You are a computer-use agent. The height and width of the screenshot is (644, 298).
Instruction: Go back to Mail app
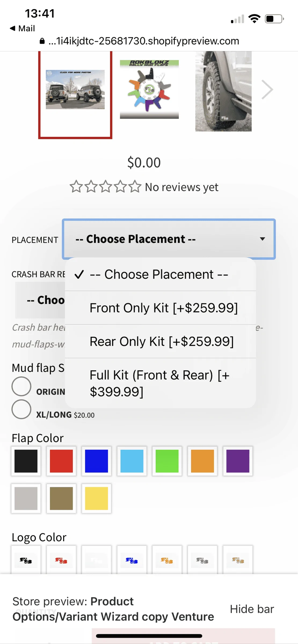tap(23, 28)
